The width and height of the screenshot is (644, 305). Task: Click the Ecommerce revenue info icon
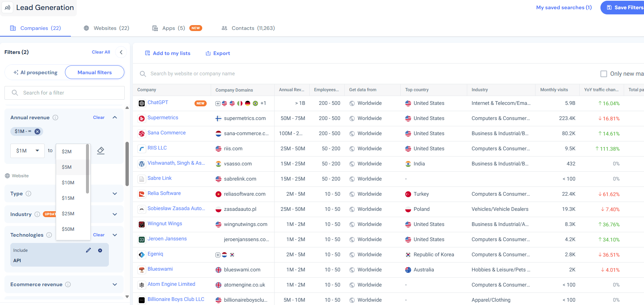(x=68, y=284)
